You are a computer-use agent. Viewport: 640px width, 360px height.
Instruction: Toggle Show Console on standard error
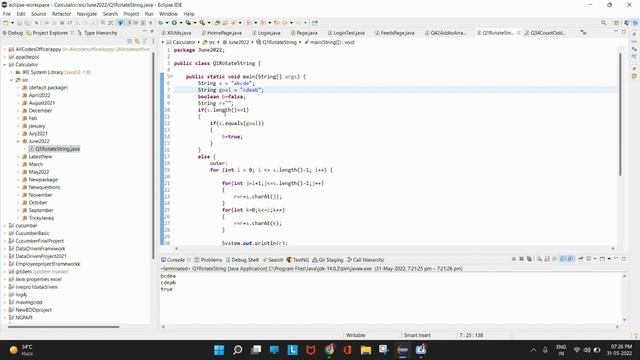click(x=571, y=259)
